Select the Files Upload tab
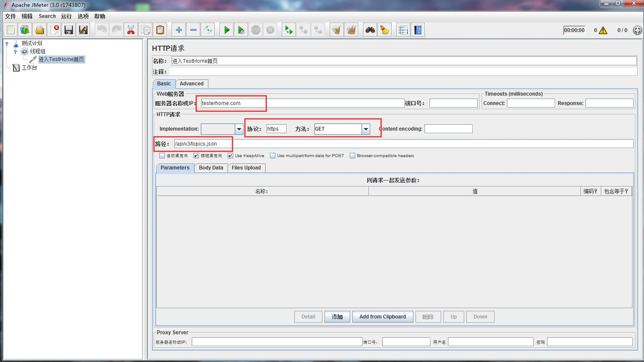 pyautogui.click(x=246, y=168)
